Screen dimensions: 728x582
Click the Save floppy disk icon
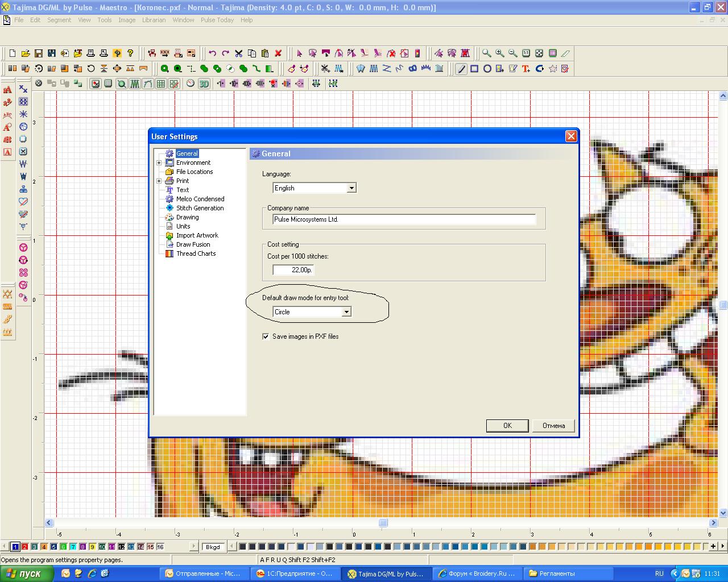39,53
